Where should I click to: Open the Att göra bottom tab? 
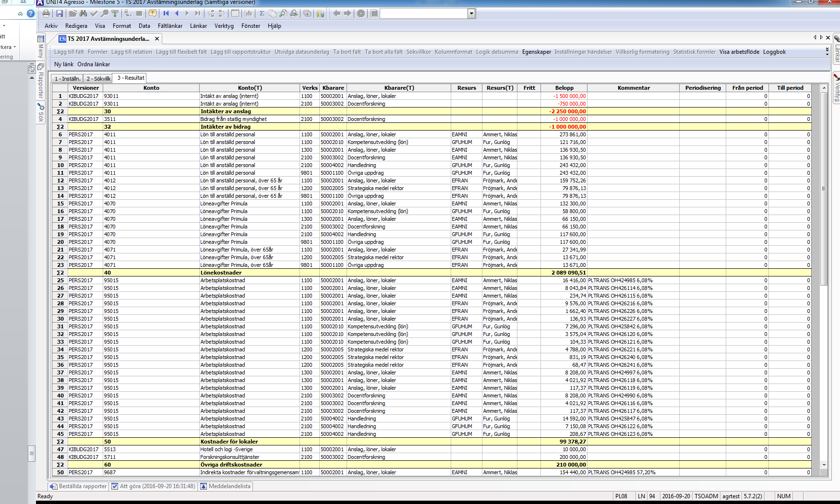(x=154, y=486)
